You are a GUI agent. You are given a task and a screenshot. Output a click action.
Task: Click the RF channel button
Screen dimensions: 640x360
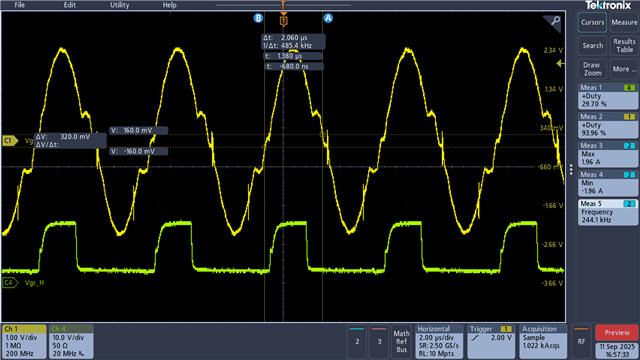click(581, 341)
